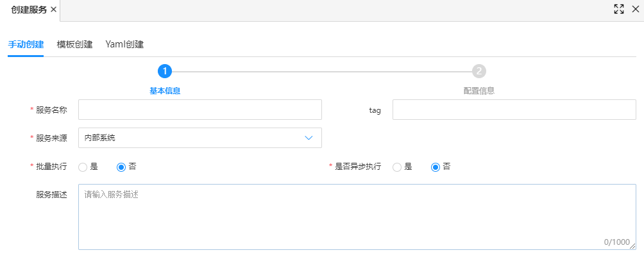
Task: Click the 批量执行 field label
Action: [x=51, y=166]
